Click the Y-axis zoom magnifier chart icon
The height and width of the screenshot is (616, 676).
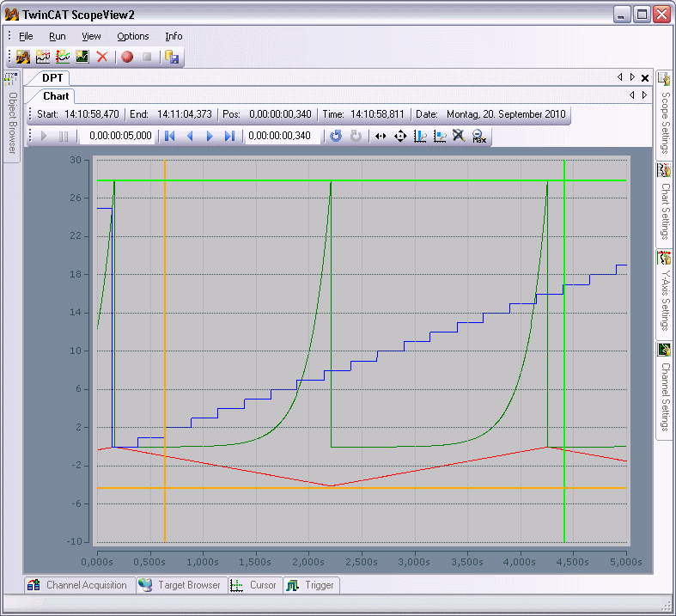pyautogui.click(x=440, y=137)
